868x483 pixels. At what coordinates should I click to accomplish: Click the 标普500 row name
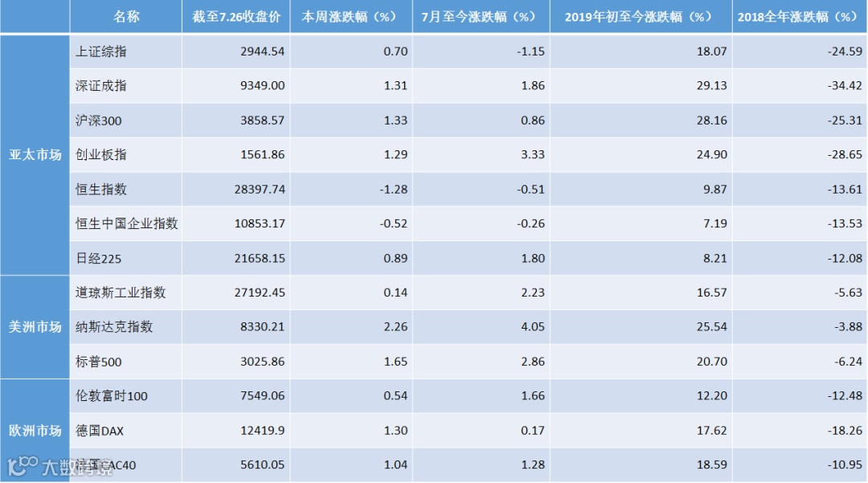(99, 362)
